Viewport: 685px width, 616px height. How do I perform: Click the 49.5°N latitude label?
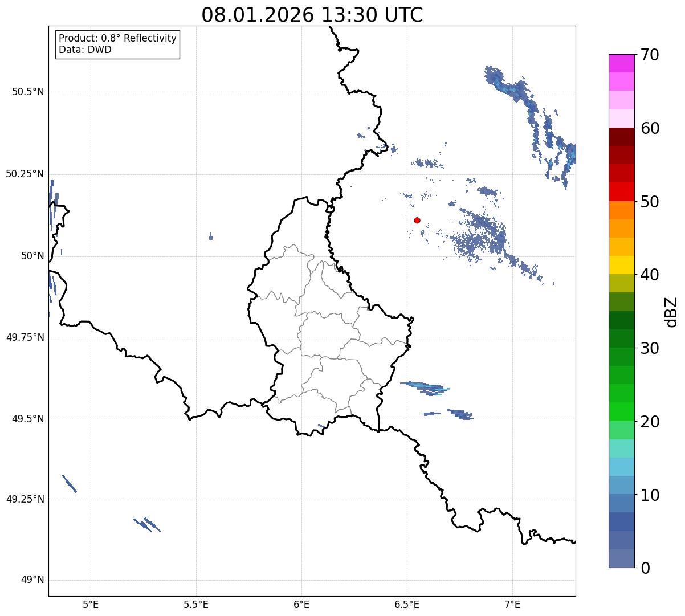click(28, 419)
